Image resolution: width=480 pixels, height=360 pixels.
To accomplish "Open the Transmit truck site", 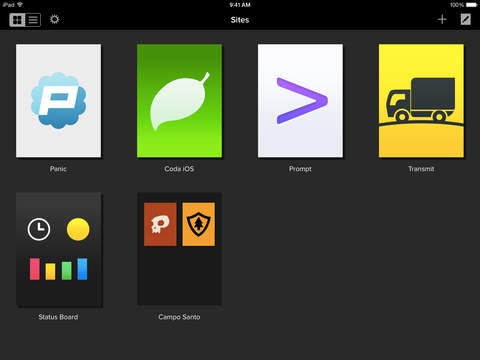I will point(421,101).
